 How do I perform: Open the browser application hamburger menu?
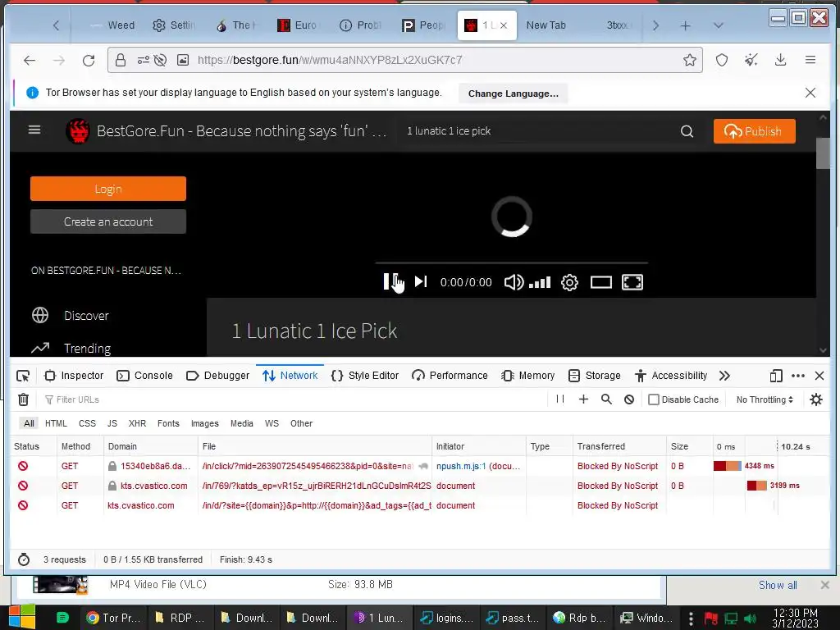coord(810,60)
